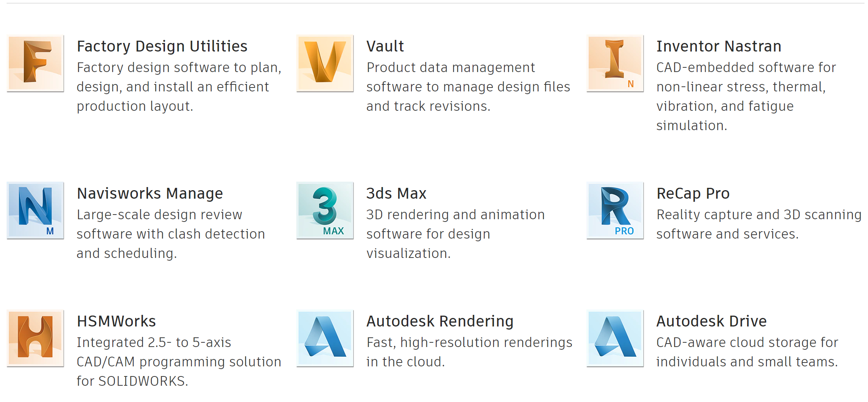
Task: Click the Vault product data management description
Action: pyautogui.click(x=468, y=87)
